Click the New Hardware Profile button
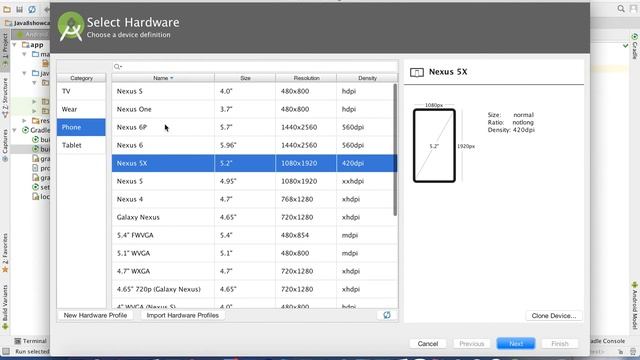640x360 pixels. pos(95,315)
